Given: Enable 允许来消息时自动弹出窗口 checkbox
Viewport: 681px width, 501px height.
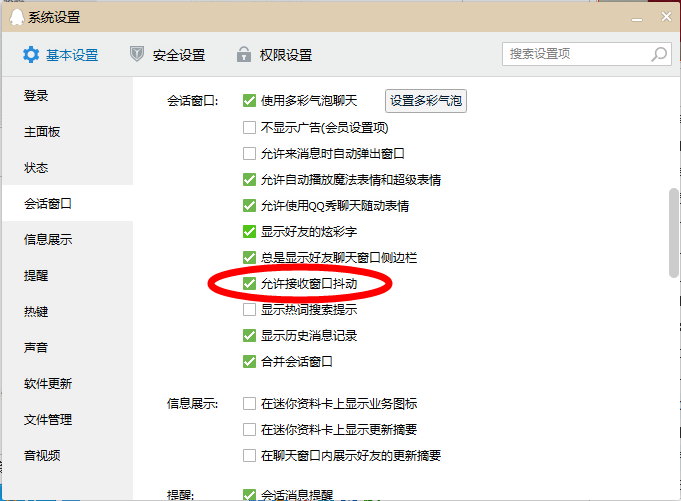Looking at the screenshot, I should (249, 154).
